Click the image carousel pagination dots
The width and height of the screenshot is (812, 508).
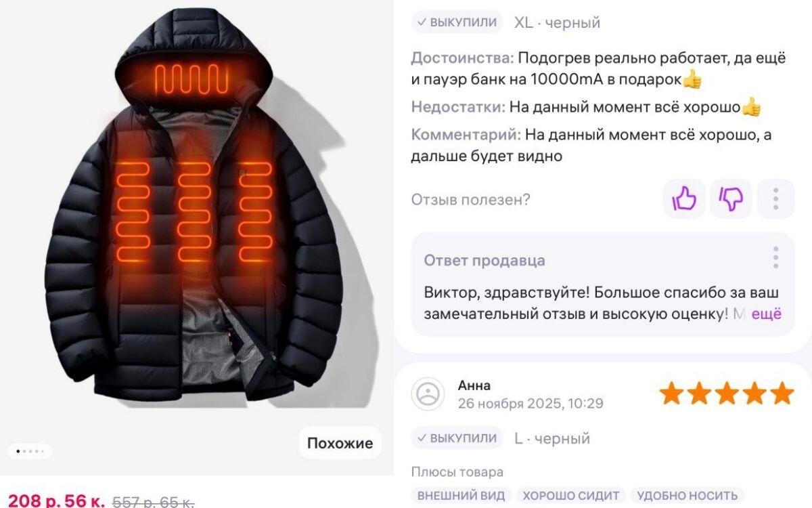pyautogui.click(x=30, y=451)
